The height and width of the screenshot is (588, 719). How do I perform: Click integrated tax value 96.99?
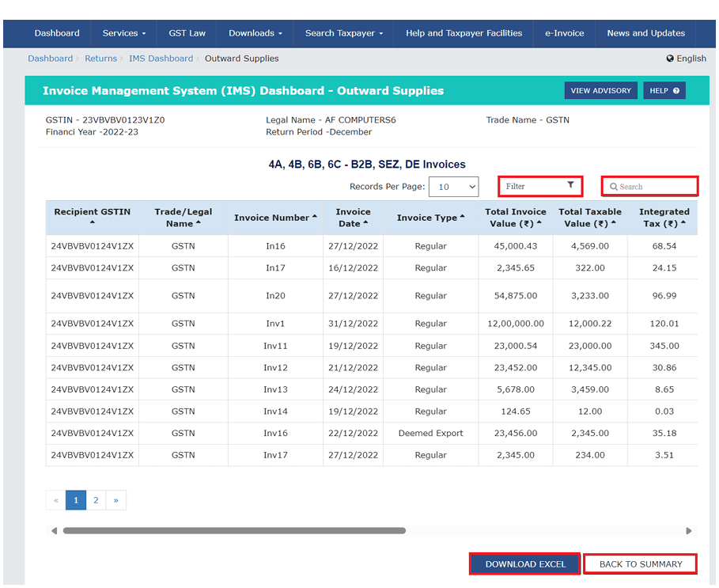pos(664,296)
